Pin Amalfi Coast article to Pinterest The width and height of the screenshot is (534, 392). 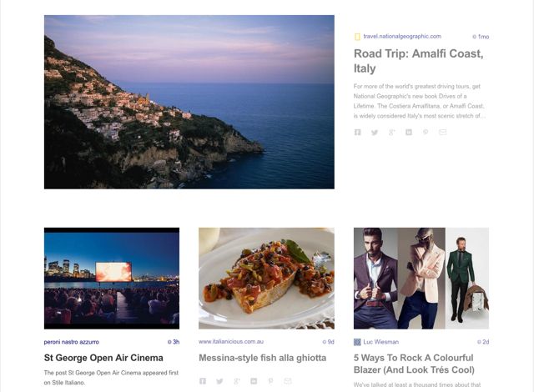point(426,132)
